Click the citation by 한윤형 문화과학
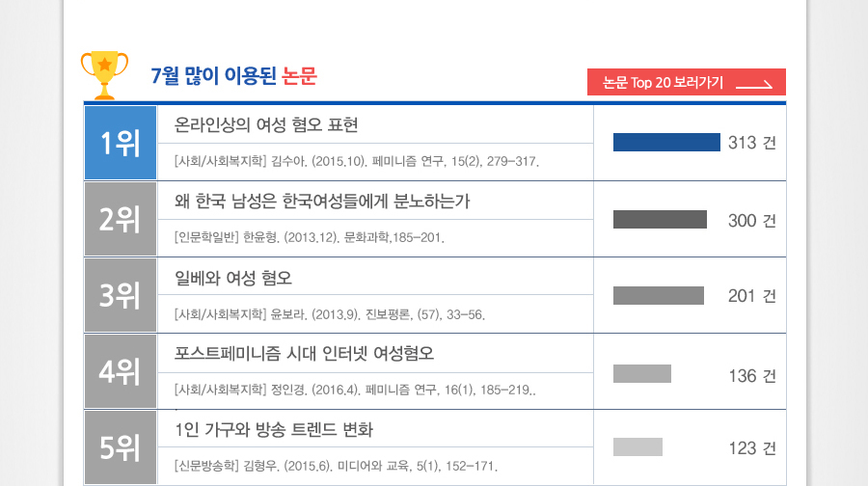This screenshot has height=486, width=868. (x=309, y=238)
